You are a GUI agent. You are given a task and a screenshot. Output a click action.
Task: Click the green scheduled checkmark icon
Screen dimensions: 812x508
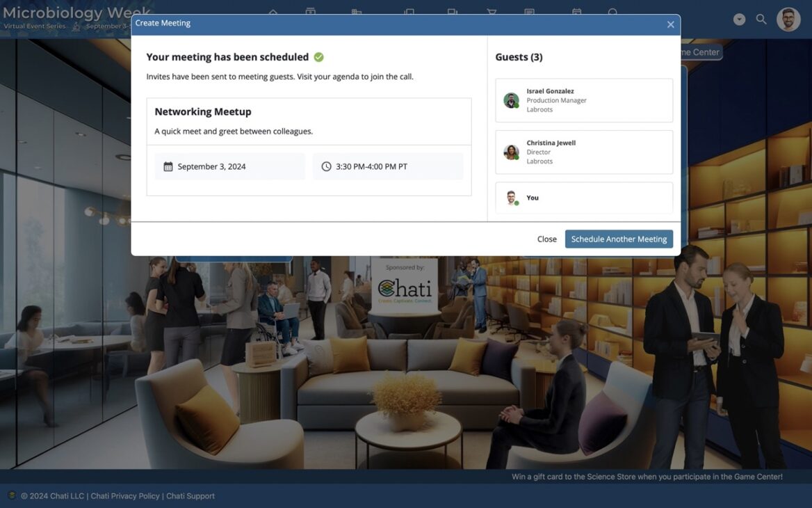click(x=318, y=57)
